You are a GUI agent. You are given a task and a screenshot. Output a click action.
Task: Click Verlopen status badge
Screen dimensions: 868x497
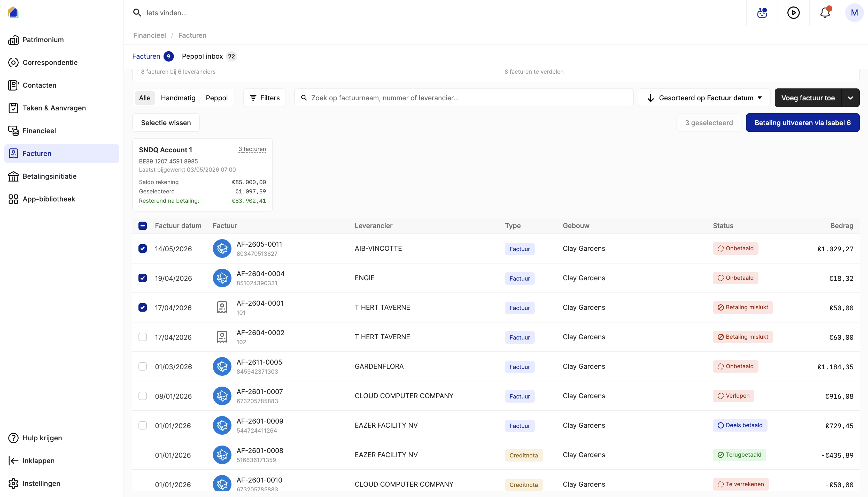pos(733,396)
